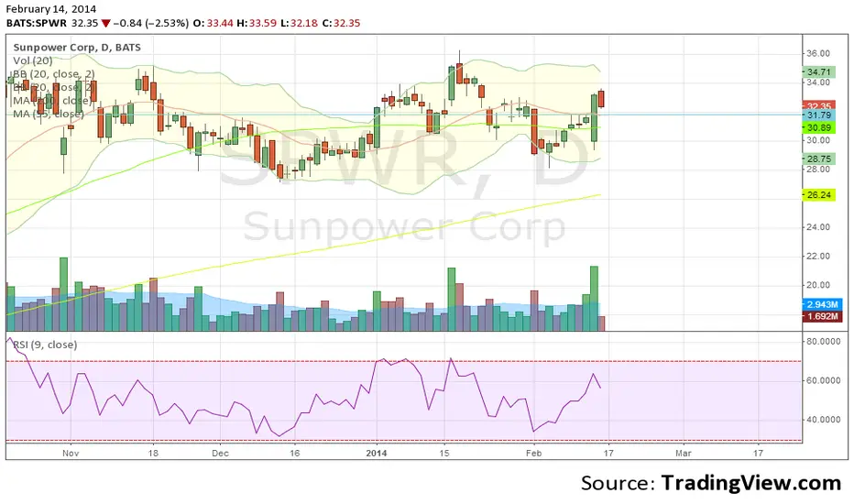Click the 40.0000 RSI axis value

[x=823, y=420]
